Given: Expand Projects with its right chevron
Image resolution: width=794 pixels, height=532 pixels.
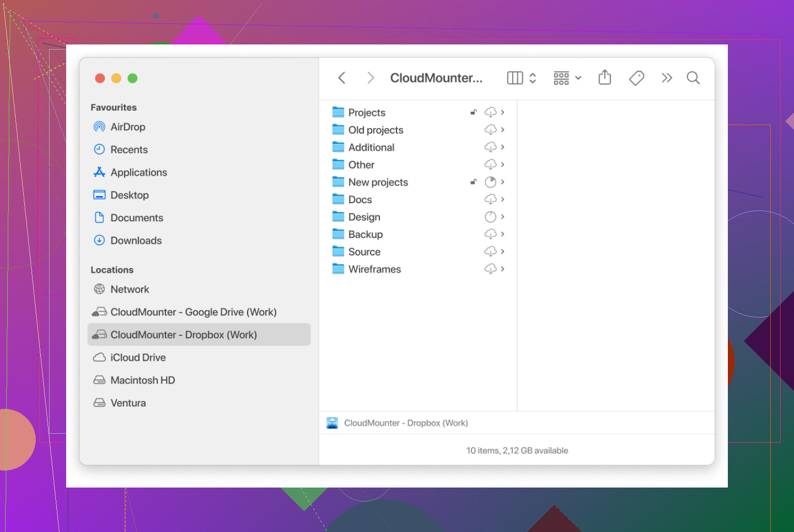Looking at the screenshot, I should pos(502,112).
